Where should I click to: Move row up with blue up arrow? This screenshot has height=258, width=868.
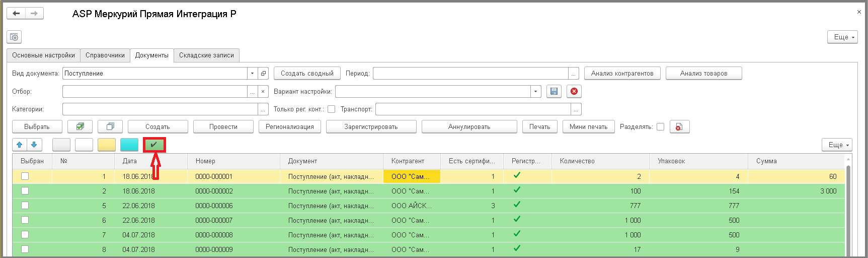pos(20,145)
